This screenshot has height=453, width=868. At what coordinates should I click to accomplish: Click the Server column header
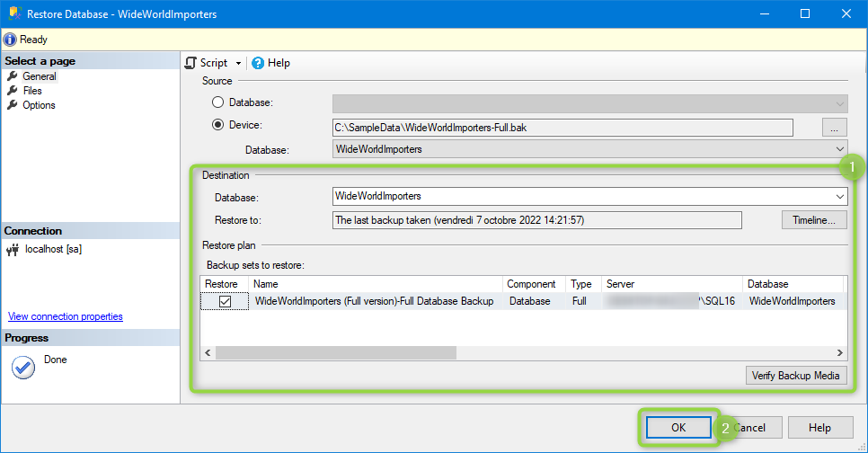672,284
